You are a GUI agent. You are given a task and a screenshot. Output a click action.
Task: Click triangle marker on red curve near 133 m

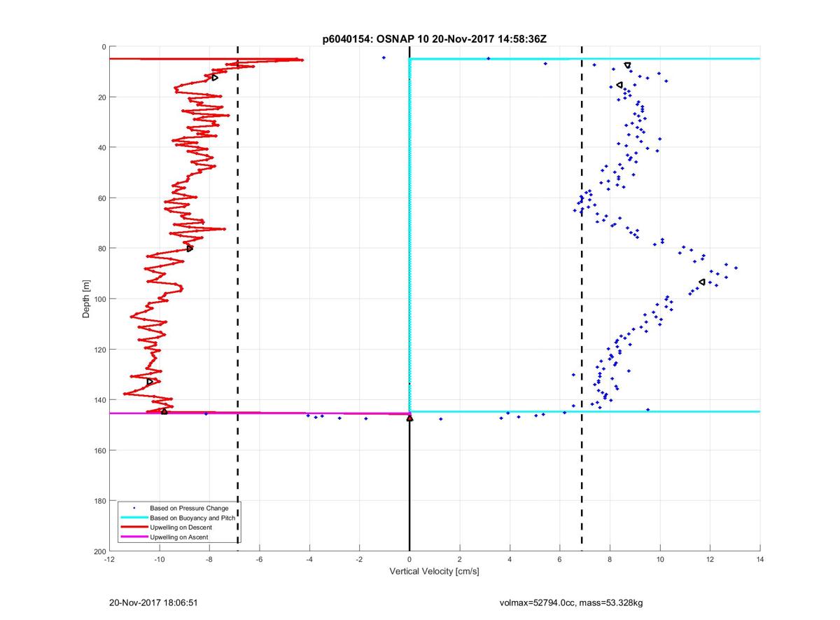[x=150, y=381]
